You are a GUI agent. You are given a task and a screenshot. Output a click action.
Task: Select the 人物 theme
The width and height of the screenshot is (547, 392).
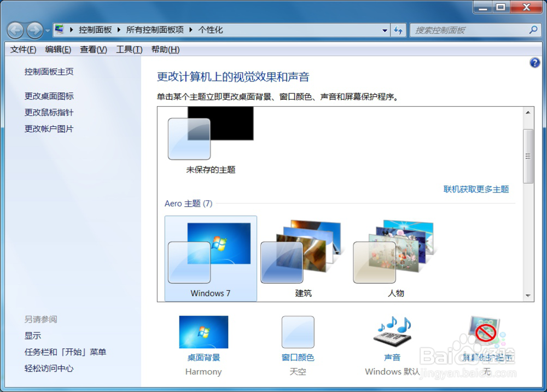pos(395,259)
